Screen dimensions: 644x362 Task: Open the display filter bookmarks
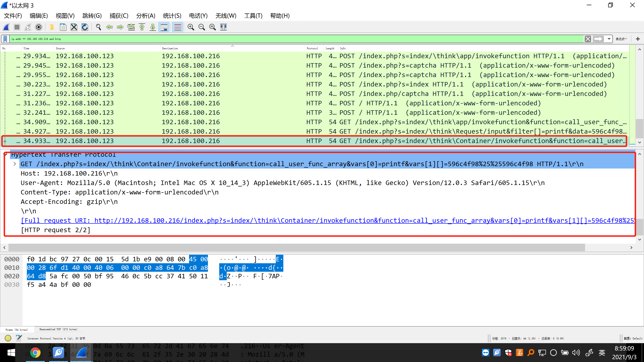pyautogui.click(x=5, y=39)
